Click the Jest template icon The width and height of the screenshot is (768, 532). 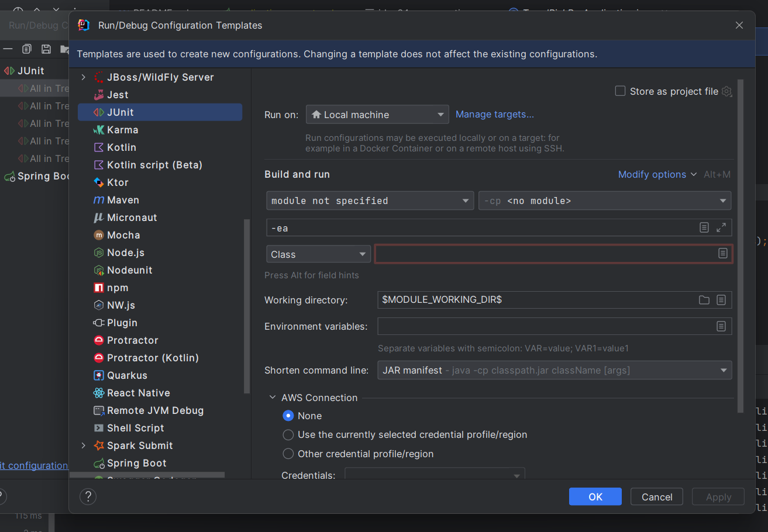98,95
